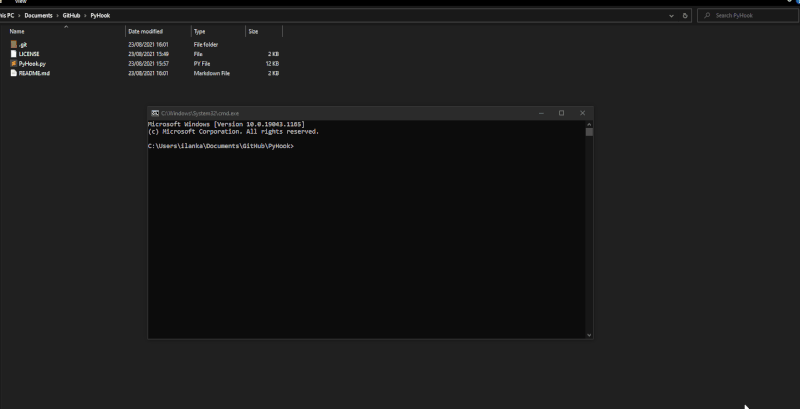This screenshot has height=409, width=800.
Task: Expand the address bar history dropdown
Action: coord(671,15)
